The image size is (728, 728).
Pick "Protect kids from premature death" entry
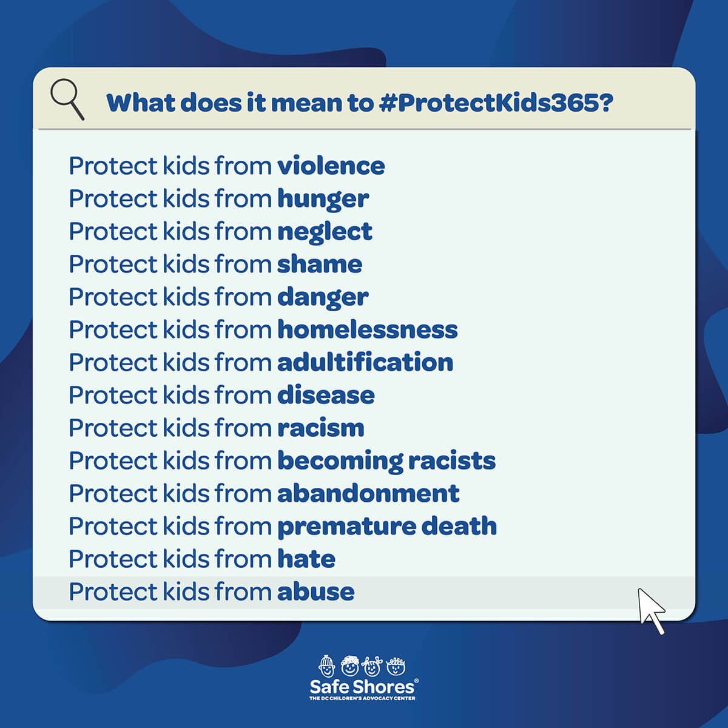click(x=283, y=526)
